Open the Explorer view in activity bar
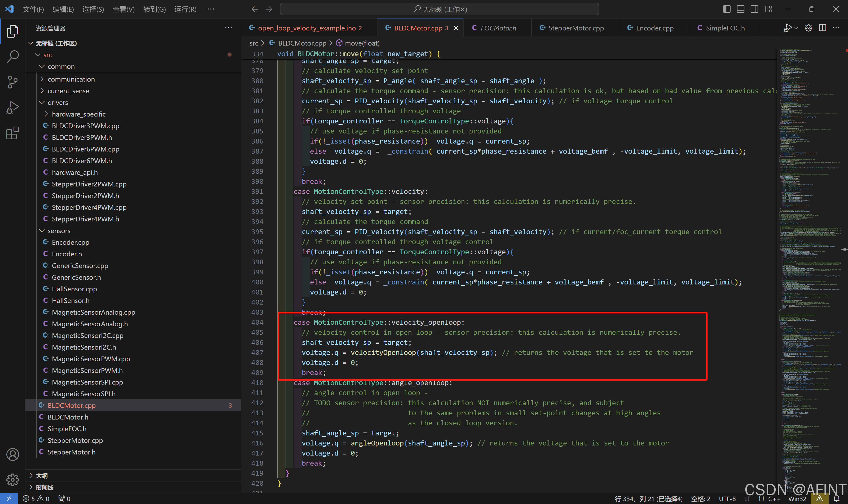This screenshot has height=504, width=848. pos(12,31)
